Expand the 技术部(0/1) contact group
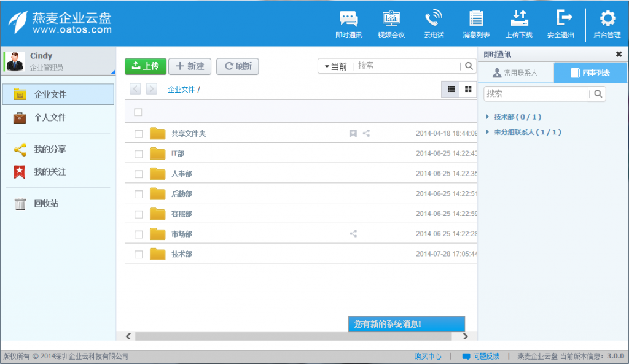 point(517,116)
